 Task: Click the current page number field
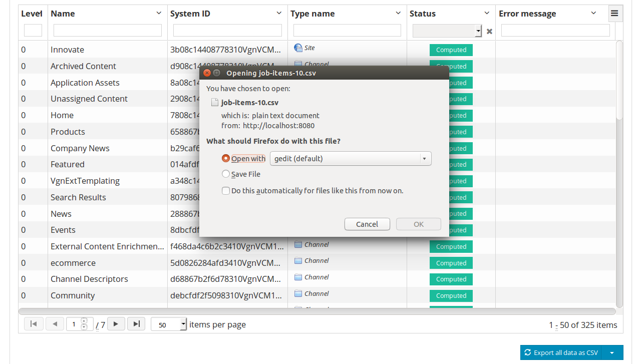click(x=74, y=324)
